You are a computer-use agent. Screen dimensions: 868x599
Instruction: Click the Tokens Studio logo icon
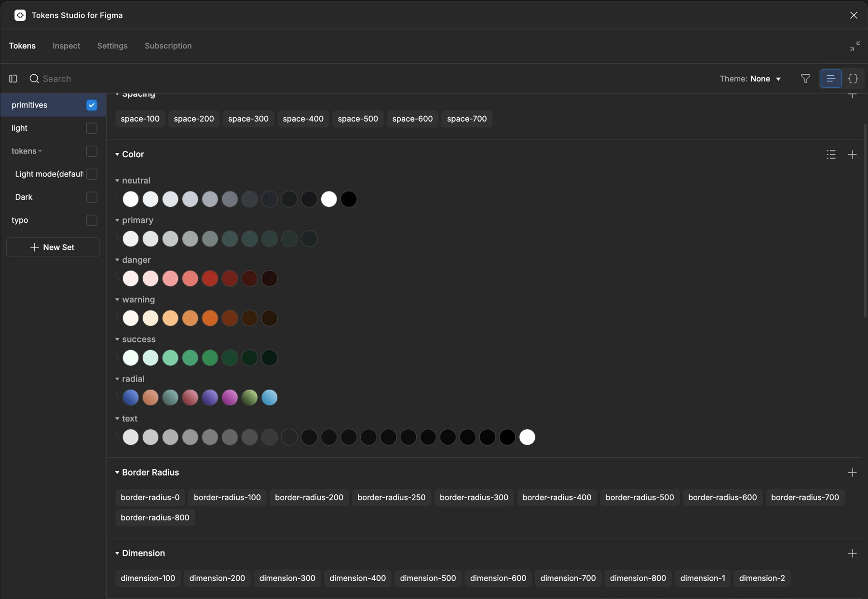(20, 15)
